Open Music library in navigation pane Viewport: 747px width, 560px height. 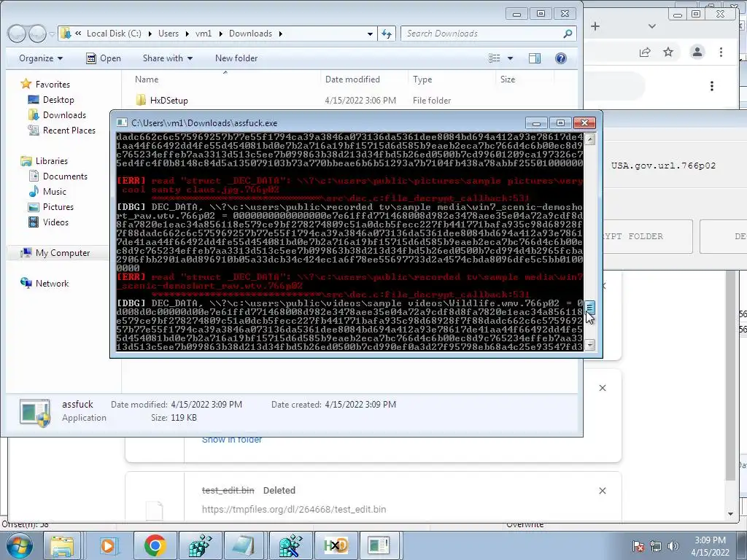54,192
